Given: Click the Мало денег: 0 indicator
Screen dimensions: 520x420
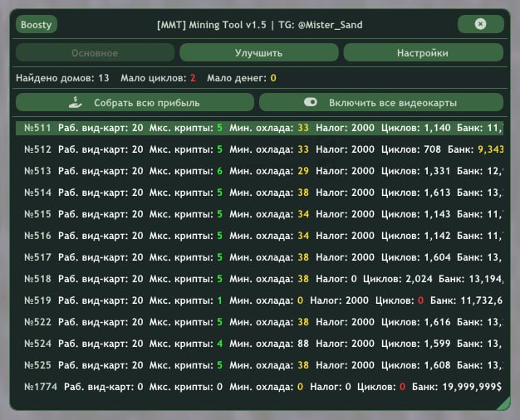Looking at the screenshot, I should (x=242, y=78).
